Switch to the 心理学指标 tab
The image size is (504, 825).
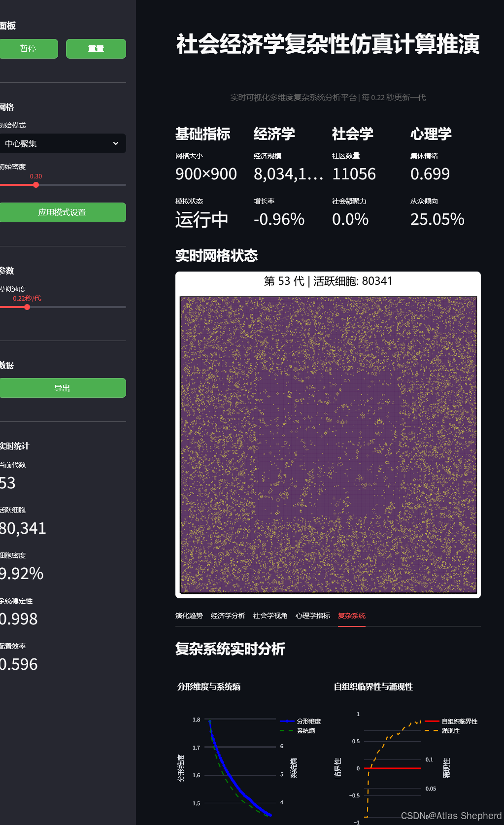pos(313,616)
